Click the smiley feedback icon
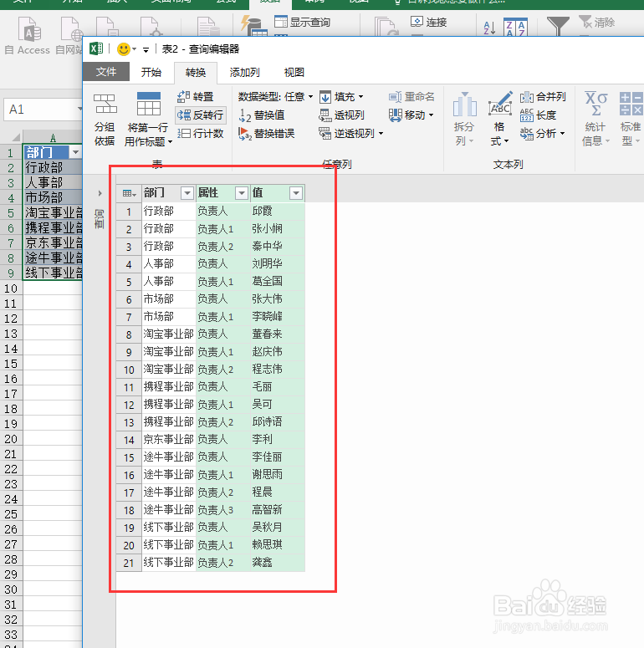 tap(124, 49)
